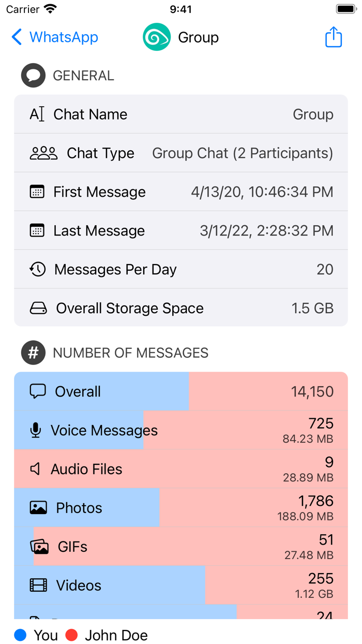Viewport: 362px width, 644px height.
Task: Tap the General speech bubble icon
Action: [33, 76]
